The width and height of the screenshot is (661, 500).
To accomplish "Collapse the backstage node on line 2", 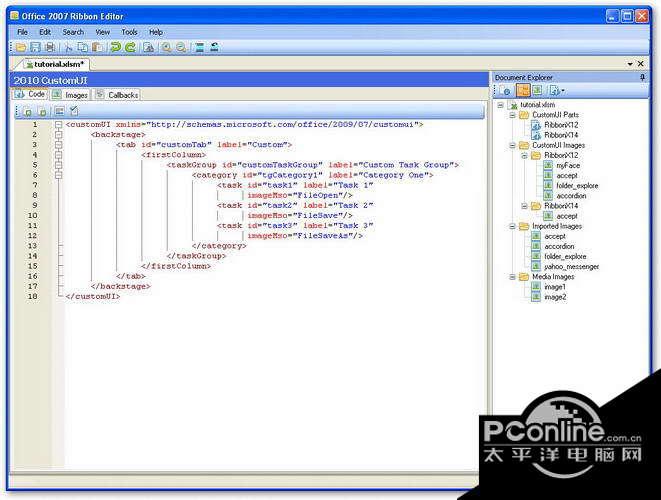I will point(59,135).
